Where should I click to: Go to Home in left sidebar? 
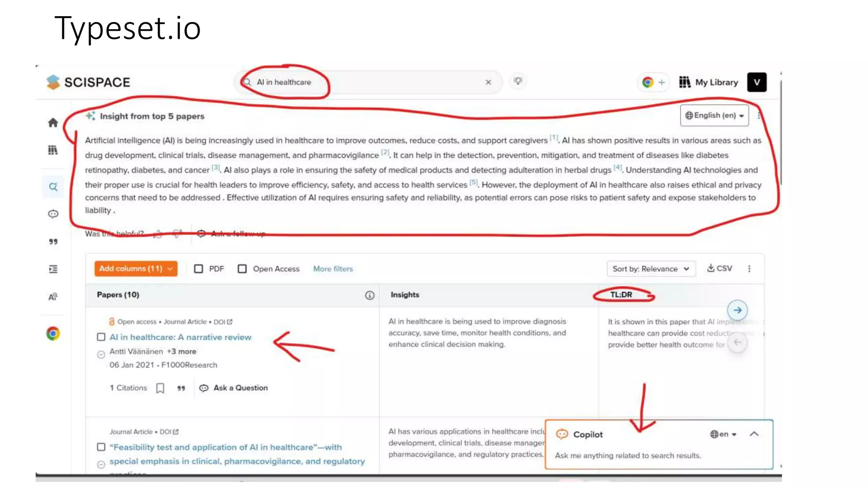coord(53,123)
